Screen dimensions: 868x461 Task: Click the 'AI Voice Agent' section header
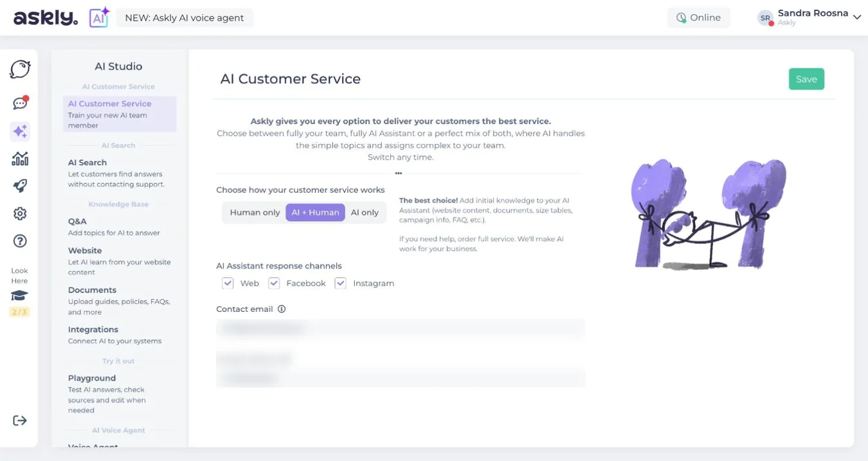[x=118, y=431]
